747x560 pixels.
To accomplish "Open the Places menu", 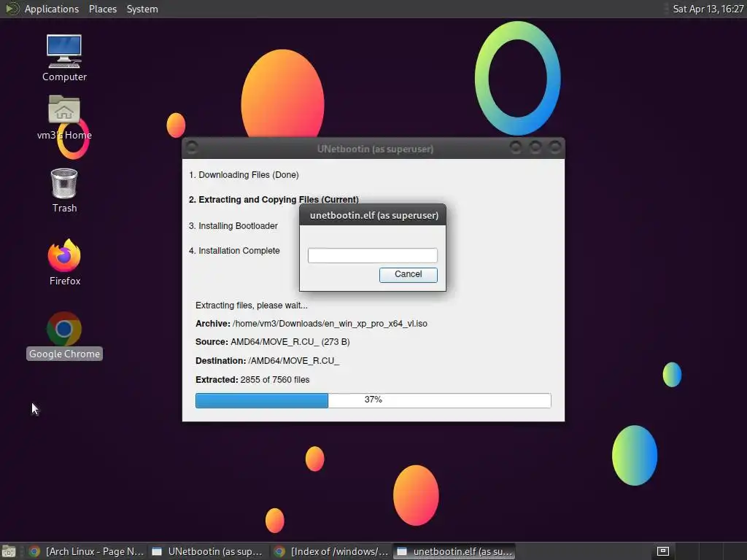I will tap(102, 9).
